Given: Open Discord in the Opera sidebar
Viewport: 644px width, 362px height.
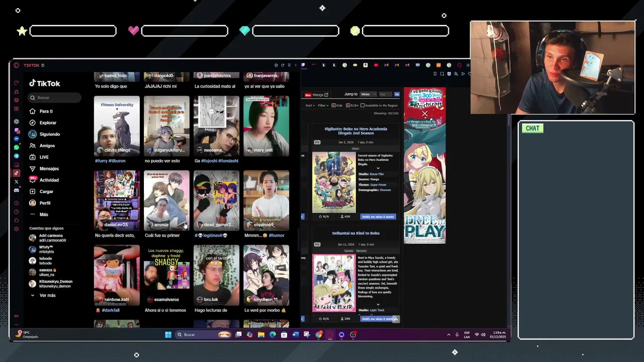Looking at the screenshot, I should point(16,190).
